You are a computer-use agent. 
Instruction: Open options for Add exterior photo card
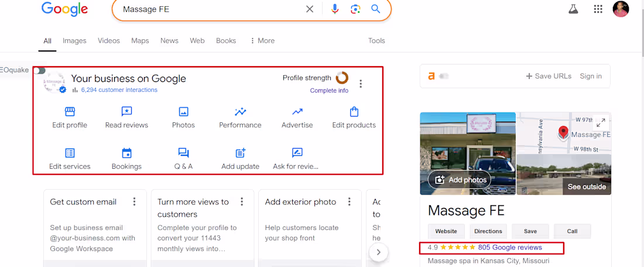350,201
